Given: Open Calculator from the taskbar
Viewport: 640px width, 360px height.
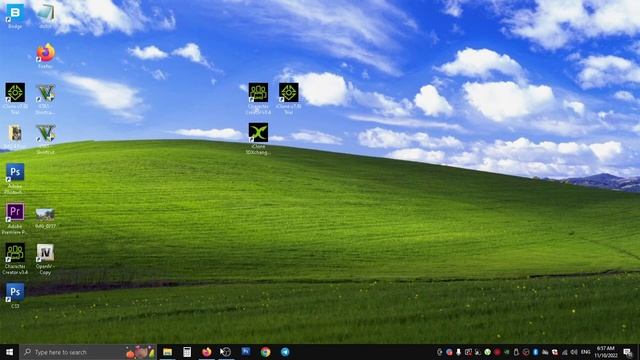Looking at the screenshot, I should pos(187,352).
